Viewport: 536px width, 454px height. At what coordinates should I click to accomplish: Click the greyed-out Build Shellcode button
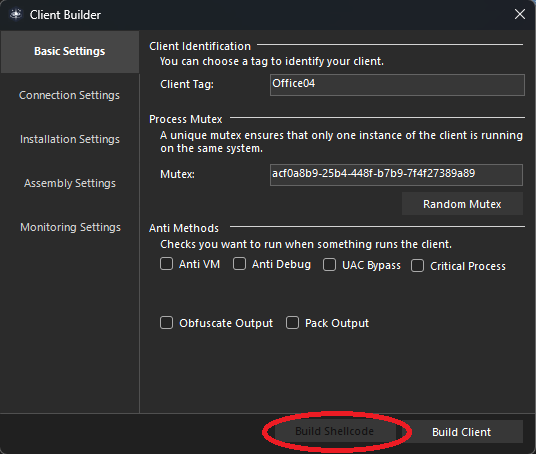coord(335,431)
